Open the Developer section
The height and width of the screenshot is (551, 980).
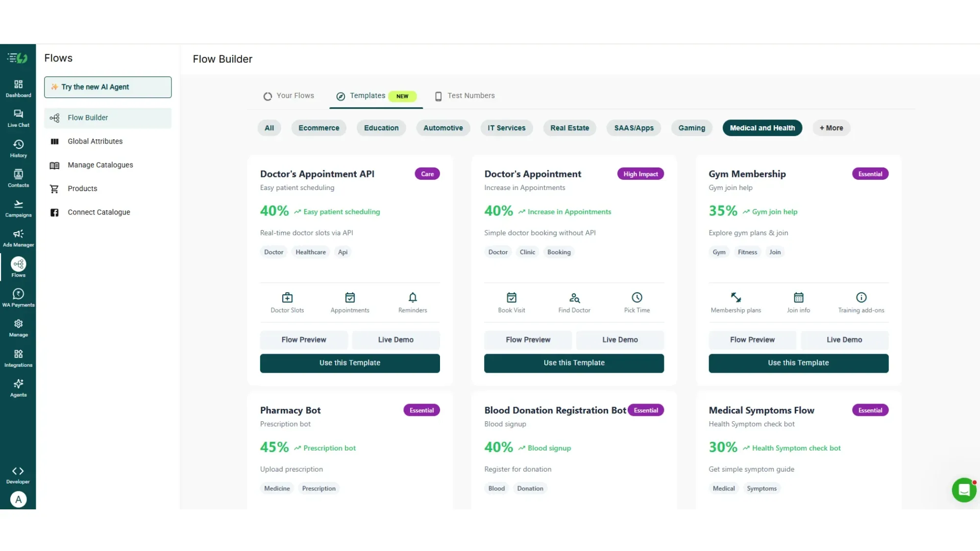18,475
